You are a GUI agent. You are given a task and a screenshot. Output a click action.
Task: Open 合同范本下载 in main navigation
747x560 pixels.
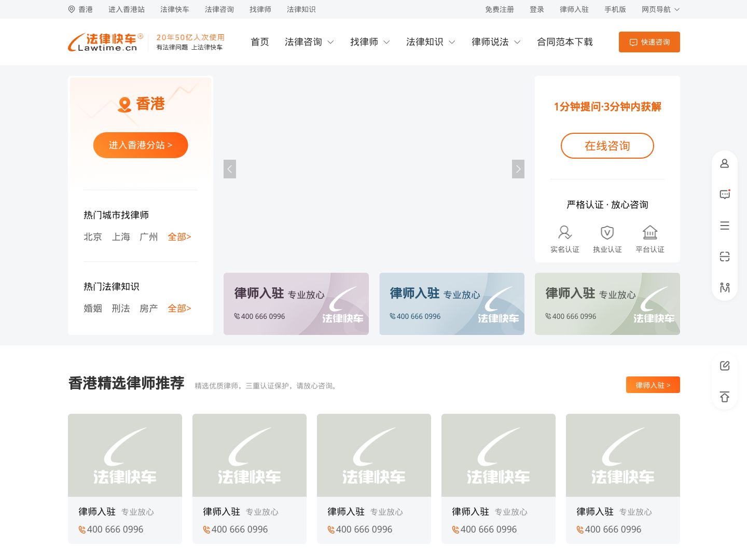click(565, 42)
